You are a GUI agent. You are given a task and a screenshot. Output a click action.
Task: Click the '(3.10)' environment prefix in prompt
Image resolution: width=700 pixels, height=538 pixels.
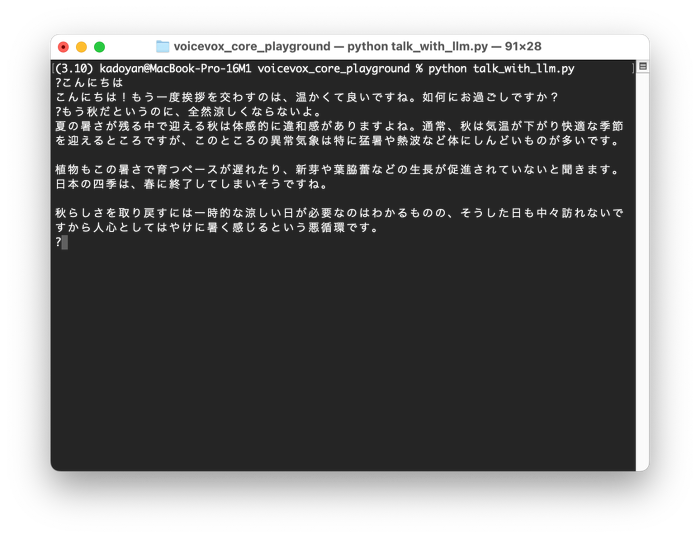pyautogui.click(x=75, y=68)
